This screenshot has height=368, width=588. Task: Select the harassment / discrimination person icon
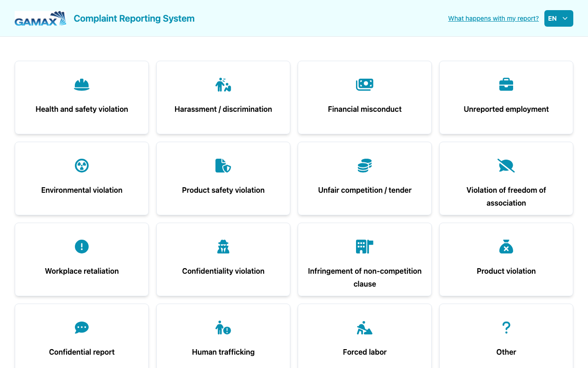tap(223, 85)
